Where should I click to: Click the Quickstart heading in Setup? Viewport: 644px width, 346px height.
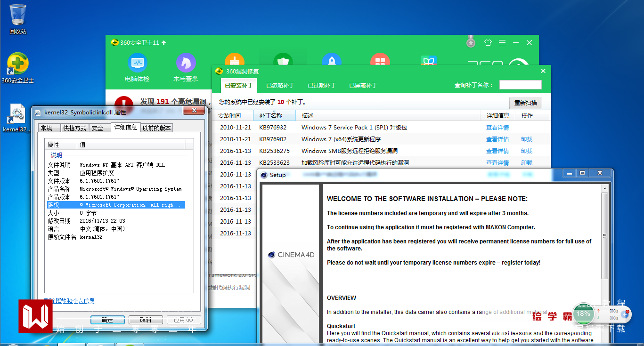coord(341,326)
